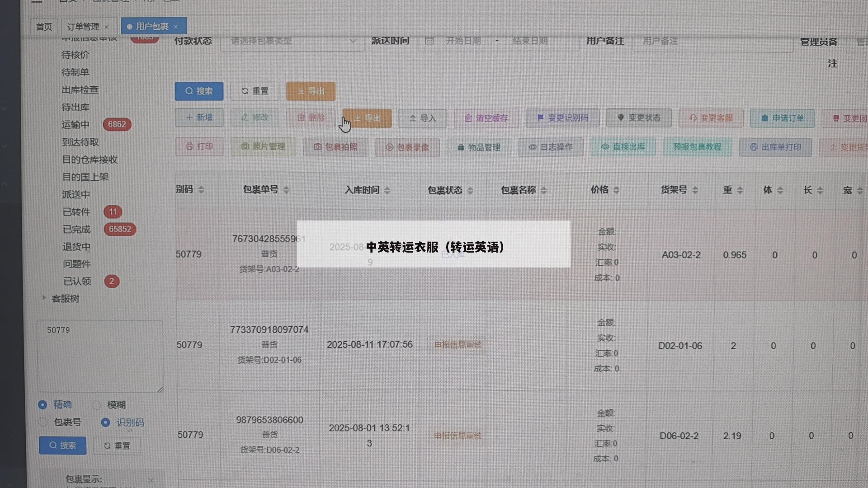
Task: Sort by 包裹单号 column arrows
Action: [x=286, y=190]
